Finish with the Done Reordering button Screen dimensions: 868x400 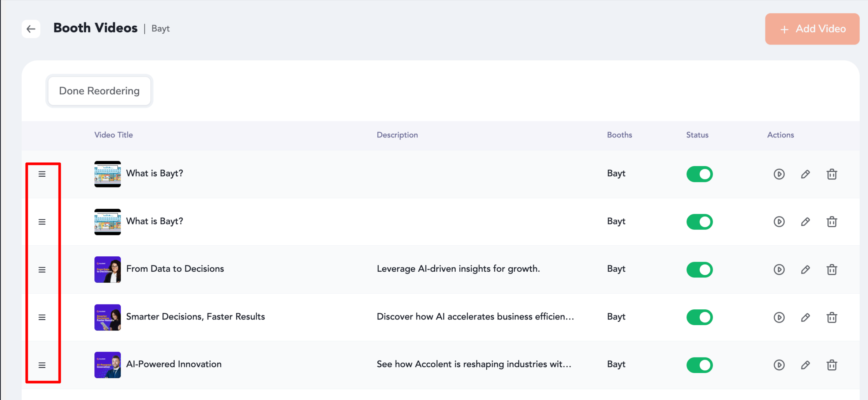click(x=99, y=91)
